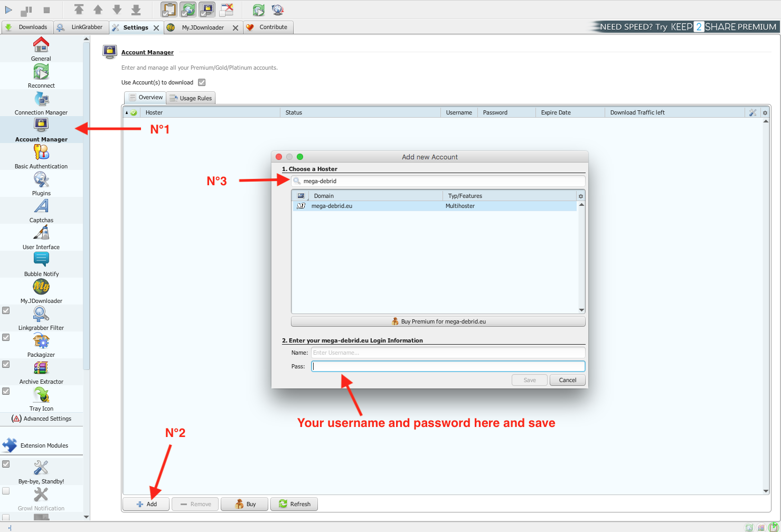Click the hoster search field
Screen dimensions: 781x532
coord(438,181)
